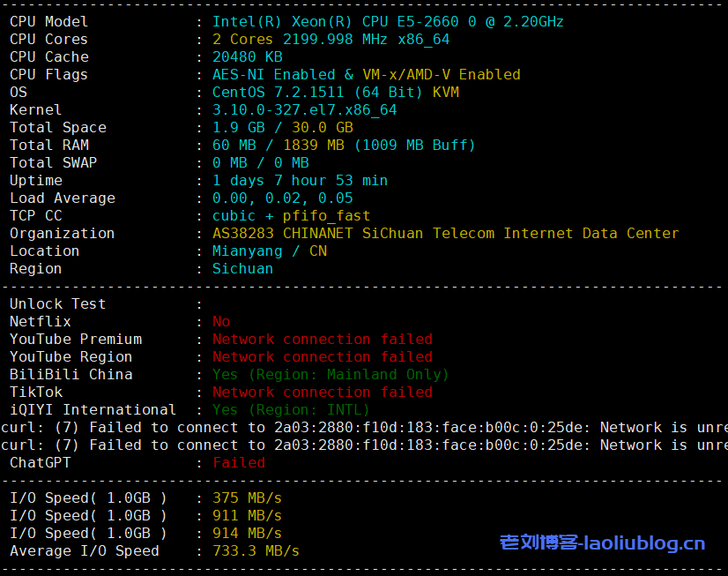Click the kernel version 3.10.0-327.el7.x86_64

coord(305,110)
